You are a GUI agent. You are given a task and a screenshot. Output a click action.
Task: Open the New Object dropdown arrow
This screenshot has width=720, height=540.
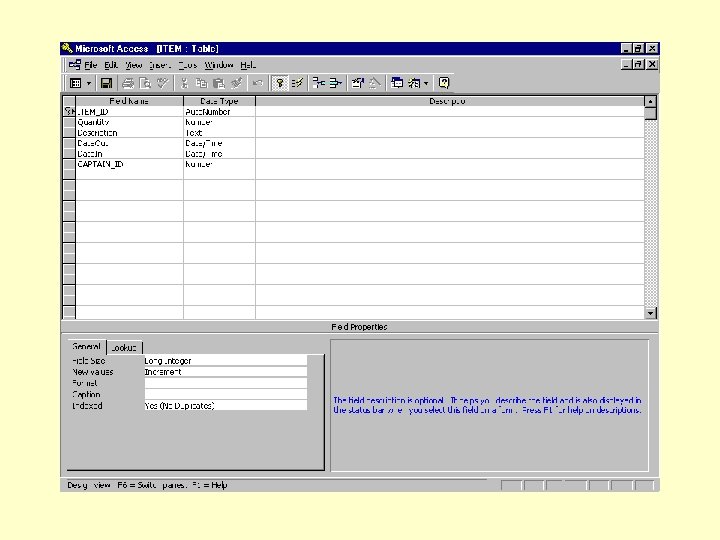[426, 83]
